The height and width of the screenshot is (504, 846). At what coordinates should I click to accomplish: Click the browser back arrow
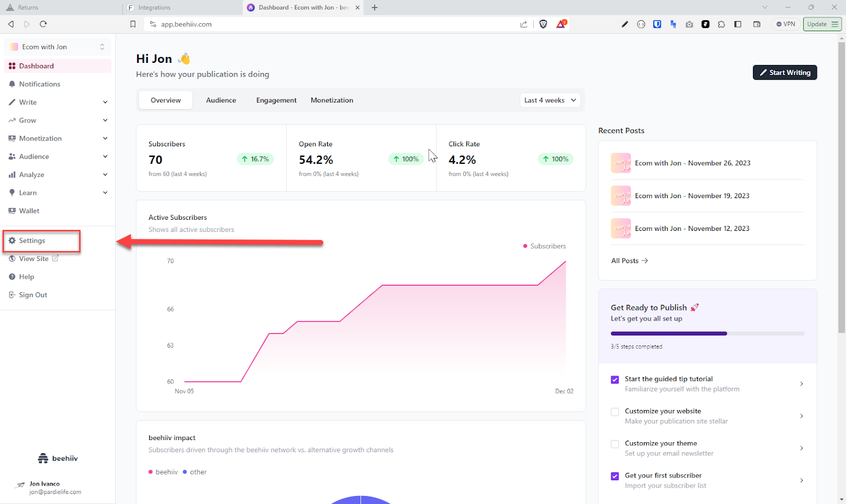point(11,24)
